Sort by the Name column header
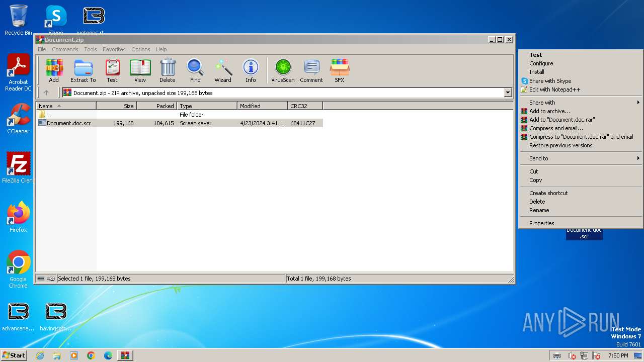 (66, 106)
